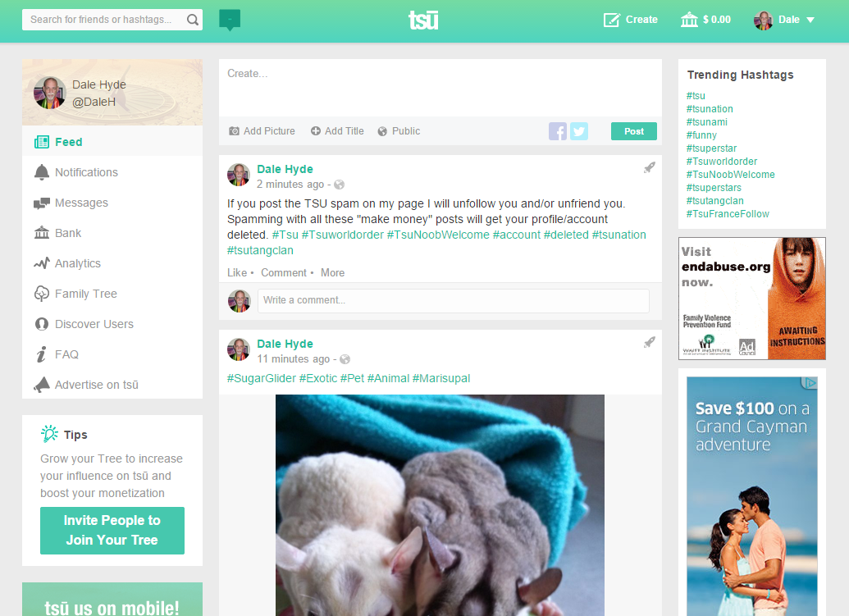849x616 pixels.
Task: Open the sugar glider photo
Action: pyautogui.click(x=440, y=505)
